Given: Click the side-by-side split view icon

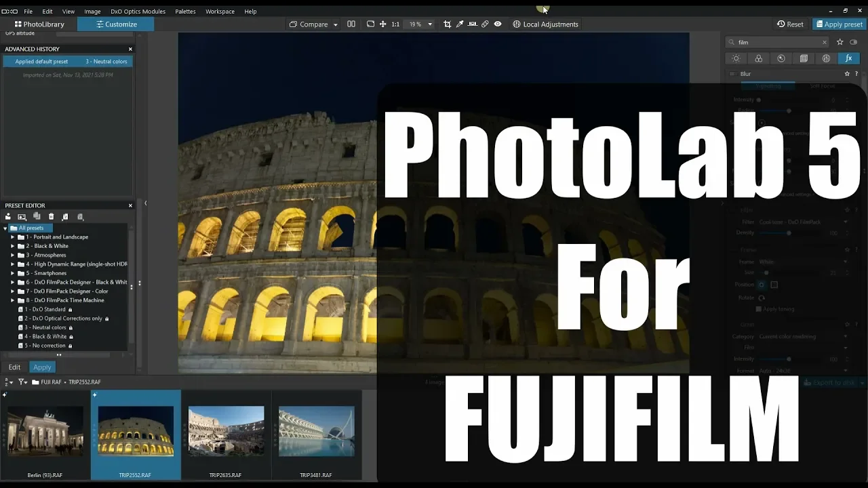Looking at the screenshot, I should [351, 24].
